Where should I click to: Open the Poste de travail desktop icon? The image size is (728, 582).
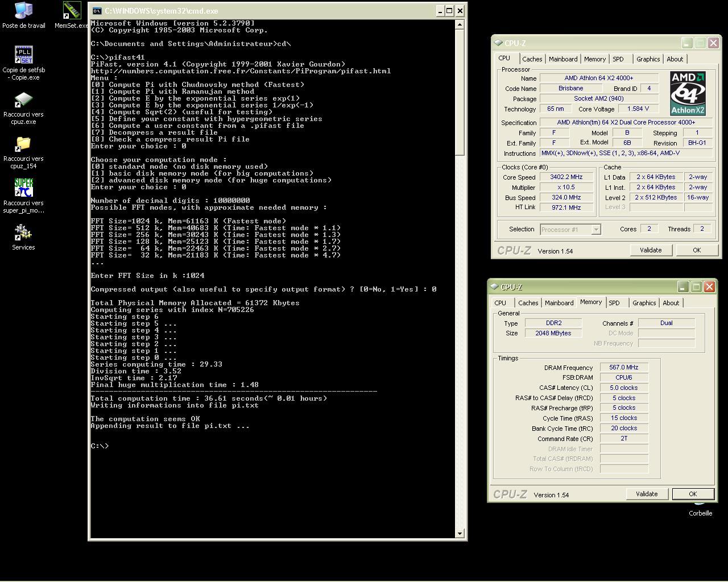(x=23, y=15)
